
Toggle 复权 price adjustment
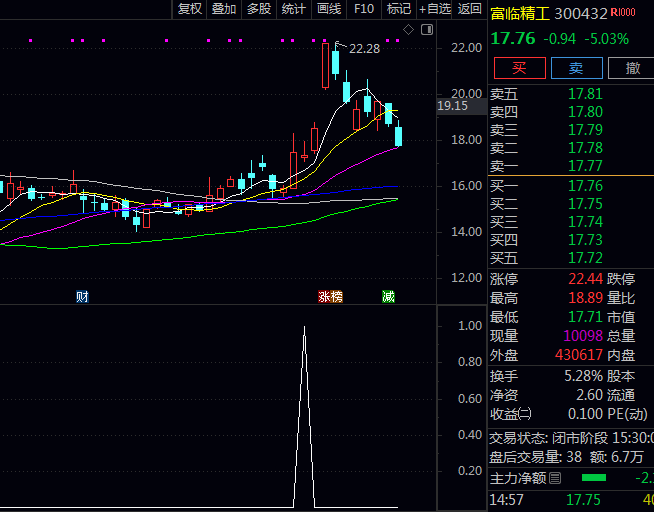pos(190,9)
